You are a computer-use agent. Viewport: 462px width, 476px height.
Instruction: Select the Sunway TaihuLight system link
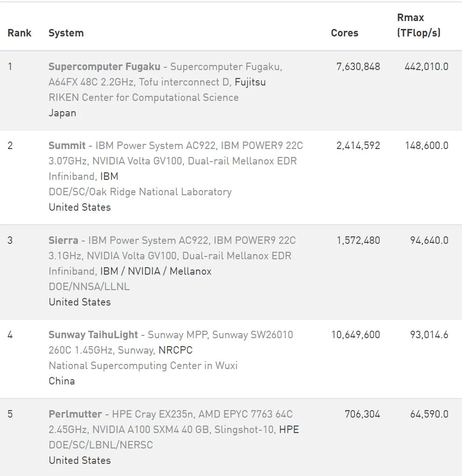tap(93, 335)
